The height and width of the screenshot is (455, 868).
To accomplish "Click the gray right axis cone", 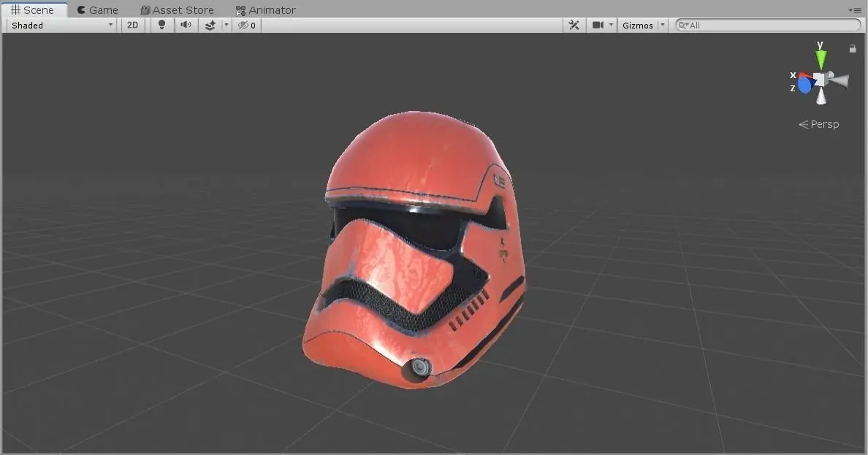I will point(840,81).
